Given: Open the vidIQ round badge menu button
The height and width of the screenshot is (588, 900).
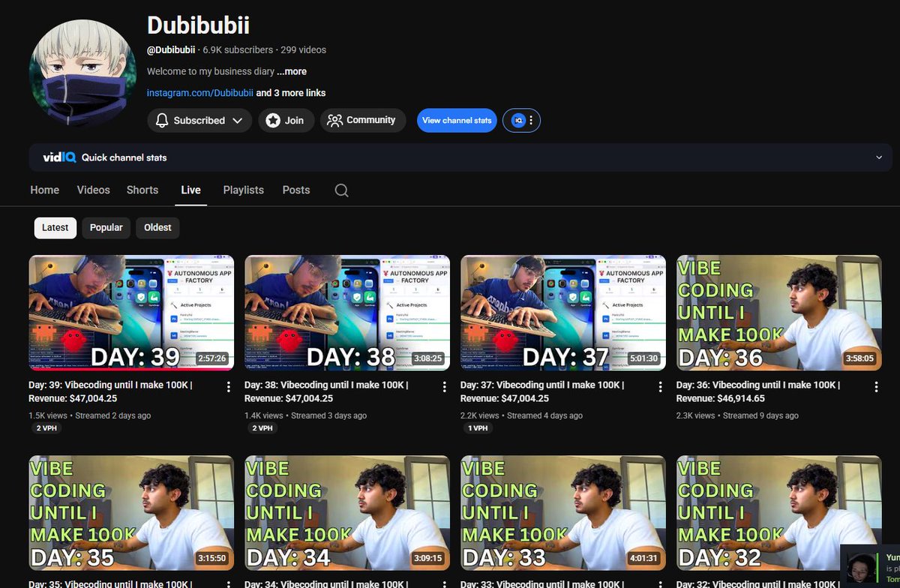Looking at the screenshot, I should (x=521, y=120).
